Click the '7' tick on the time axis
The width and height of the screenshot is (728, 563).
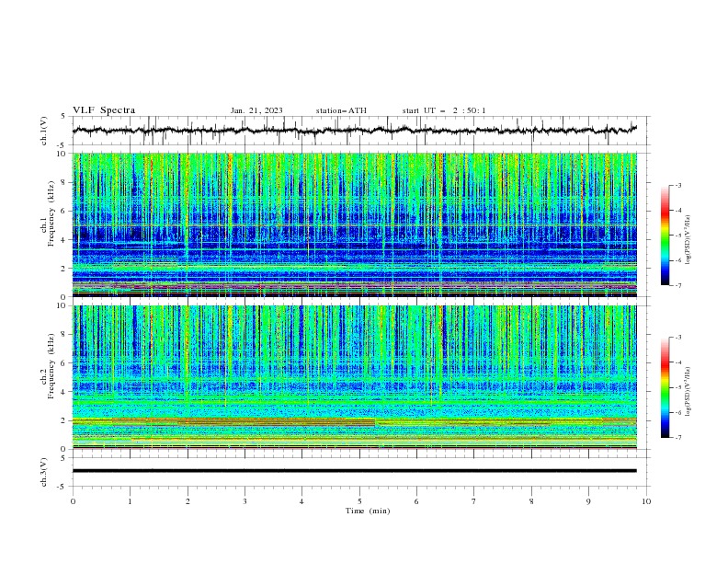pos(474,501)
